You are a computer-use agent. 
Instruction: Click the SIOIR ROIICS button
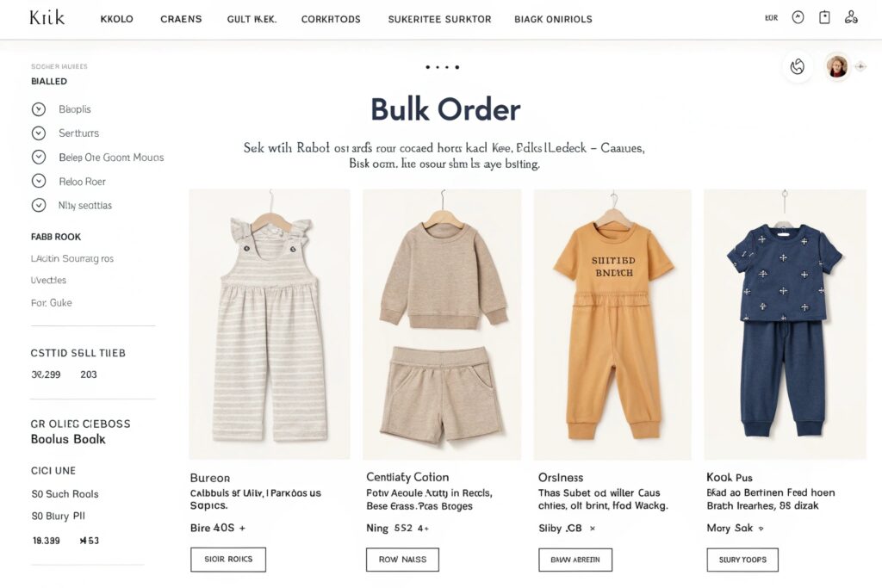coord(228,560)
